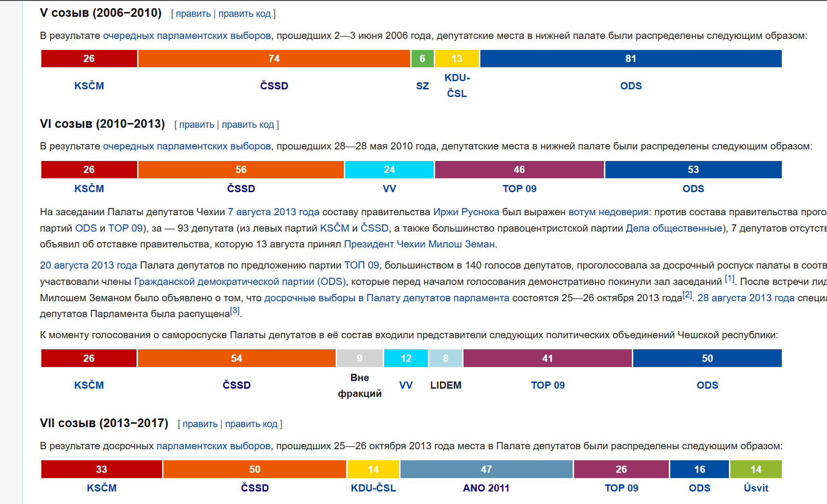Screen dimensions: 827x504
Task: Open Úsvit party link
Action: coord(756,488)
